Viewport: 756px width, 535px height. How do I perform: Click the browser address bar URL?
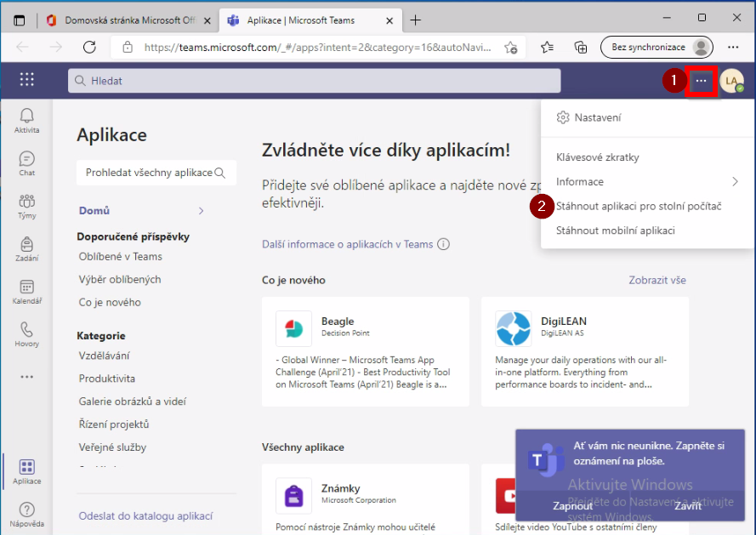click(317, 48)
